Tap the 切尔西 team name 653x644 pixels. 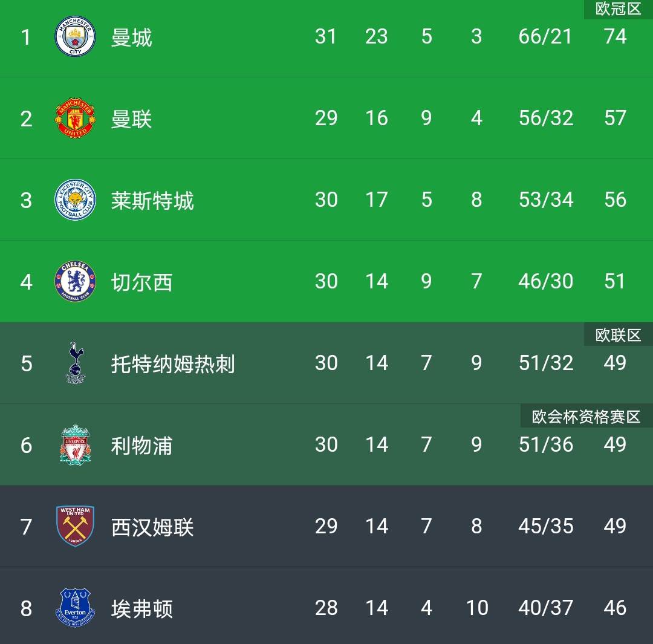(x=141, y=282)
